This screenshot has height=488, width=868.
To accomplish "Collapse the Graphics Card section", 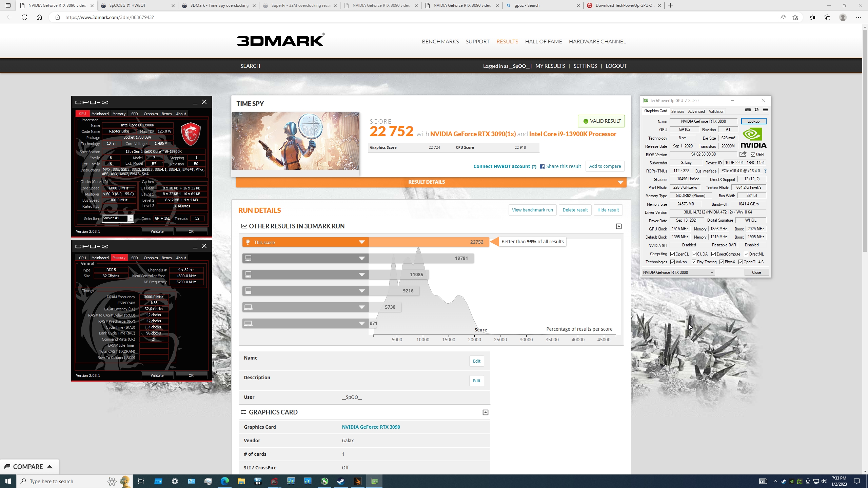I will coord(485,412).
